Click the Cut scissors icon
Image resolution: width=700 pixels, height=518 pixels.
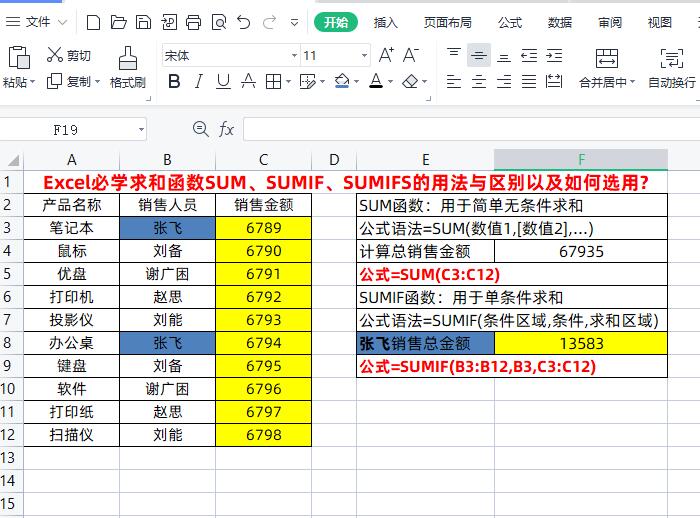[55, 54]
